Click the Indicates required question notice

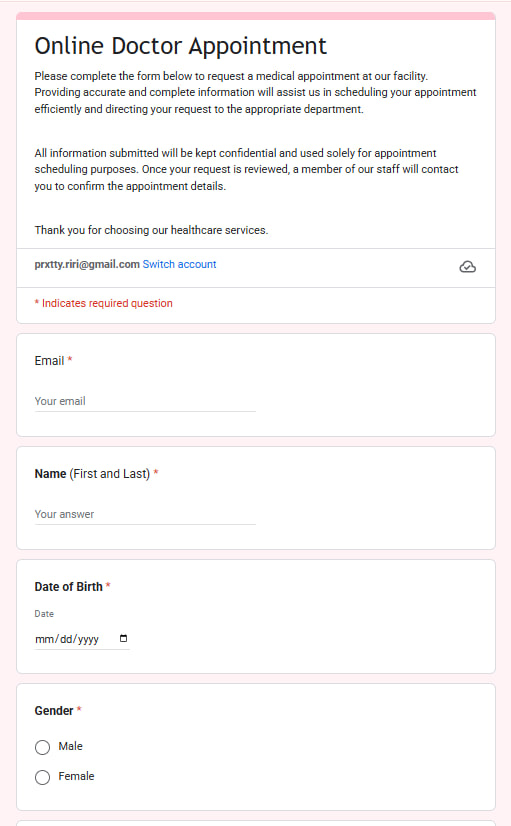click(x=104, y=303)
